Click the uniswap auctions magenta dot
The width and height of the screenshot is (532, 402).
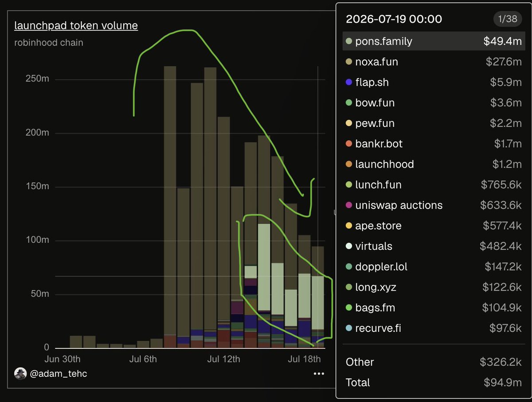[349, 205]
